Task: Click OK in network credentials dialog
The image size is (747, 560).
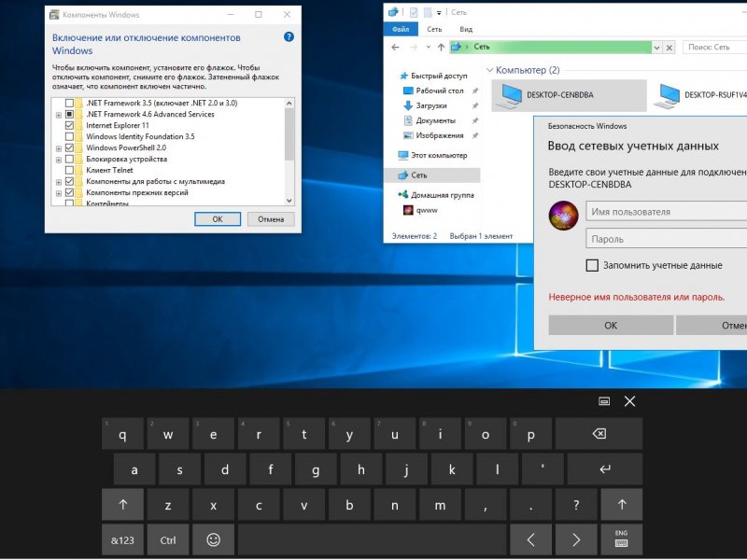Action: [x=611, y=325]
